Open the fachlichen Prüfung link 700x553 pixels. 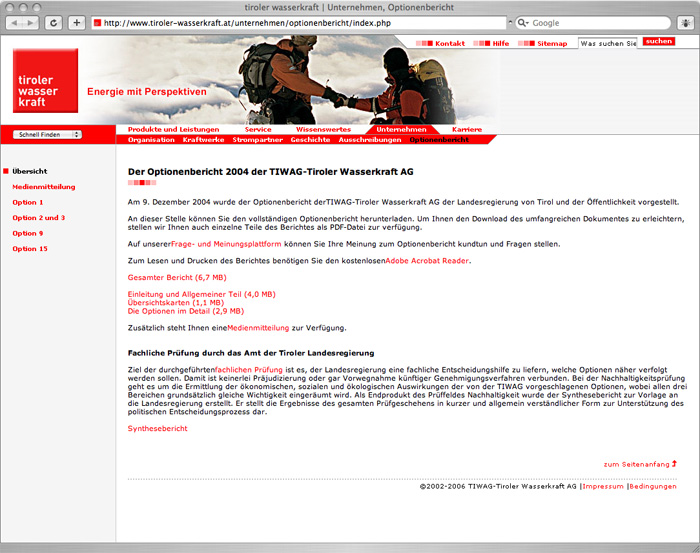coord(249,370)
